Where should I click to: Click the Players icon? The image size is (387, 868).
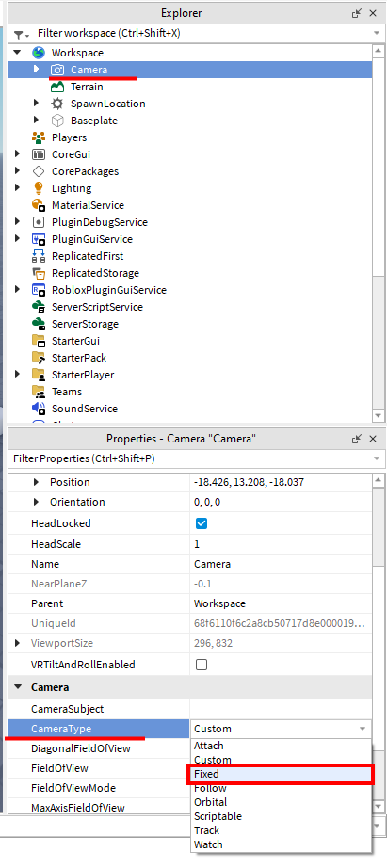[x=39, y=137]
